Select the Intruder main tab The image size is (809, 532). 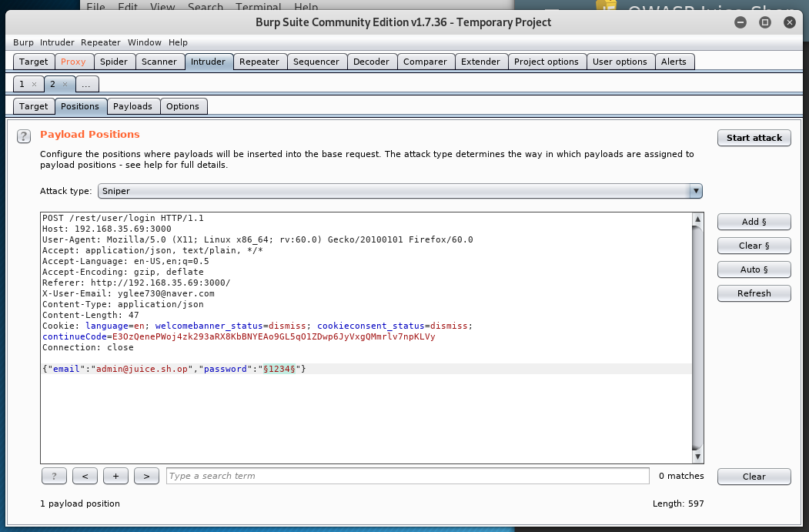pyautogui.click(x=209, y=62)
